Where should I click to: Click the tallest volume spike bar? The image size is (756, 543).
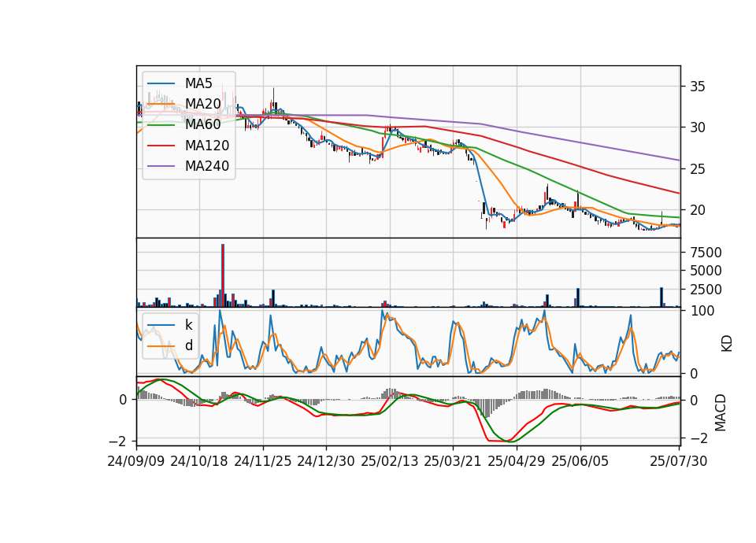coord(223,275)
